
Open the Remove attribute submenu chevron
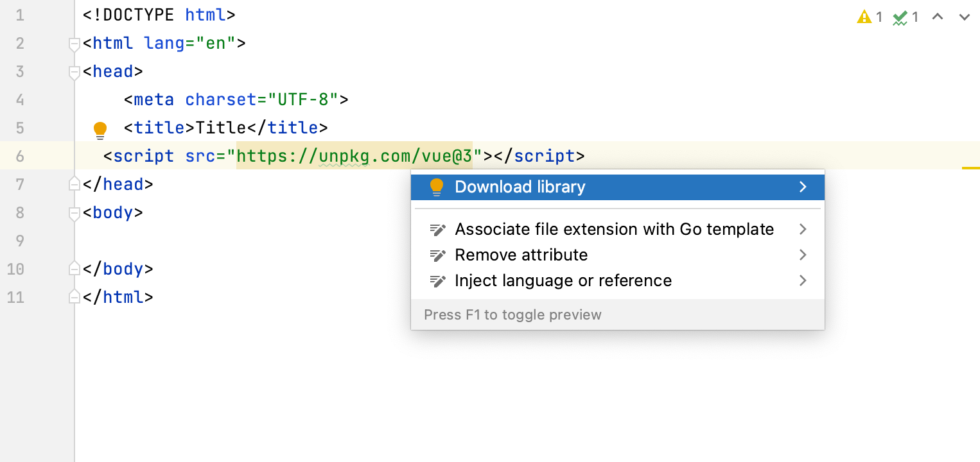pos(802,255)
